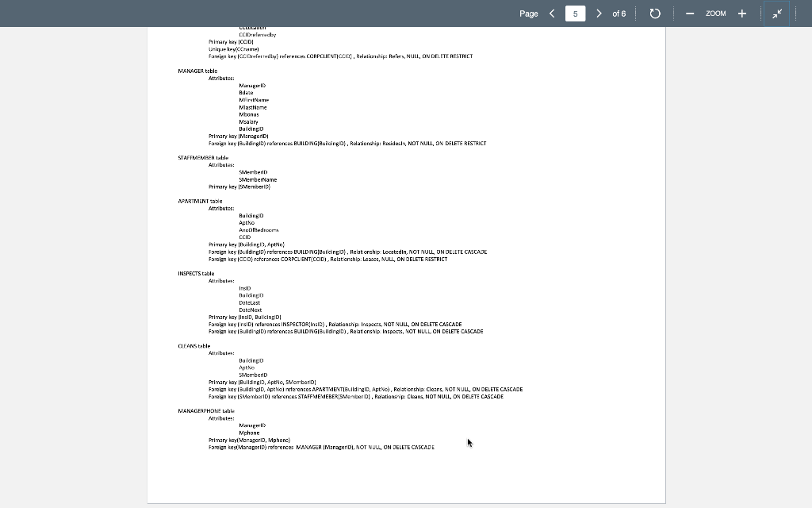Rotate the document with the rotate icon

(x=655, y=13)
